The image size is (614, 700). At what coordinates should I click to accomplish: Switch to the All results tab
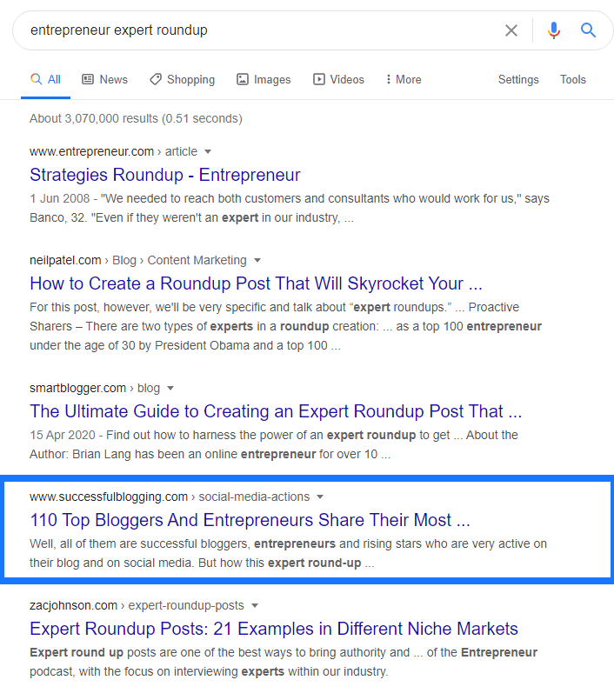(45, 79)
